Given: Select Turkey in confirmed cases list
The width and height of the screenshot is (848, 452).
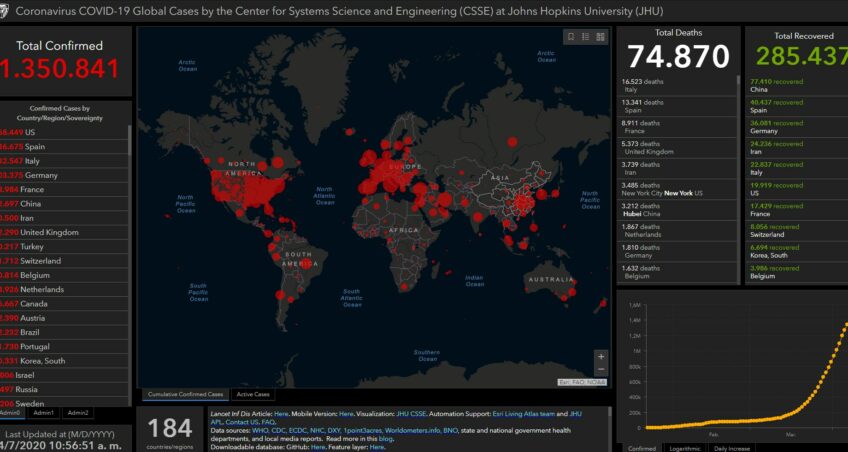Looking at the screenshot, I should pyautogui.click(x=64, y=247).
